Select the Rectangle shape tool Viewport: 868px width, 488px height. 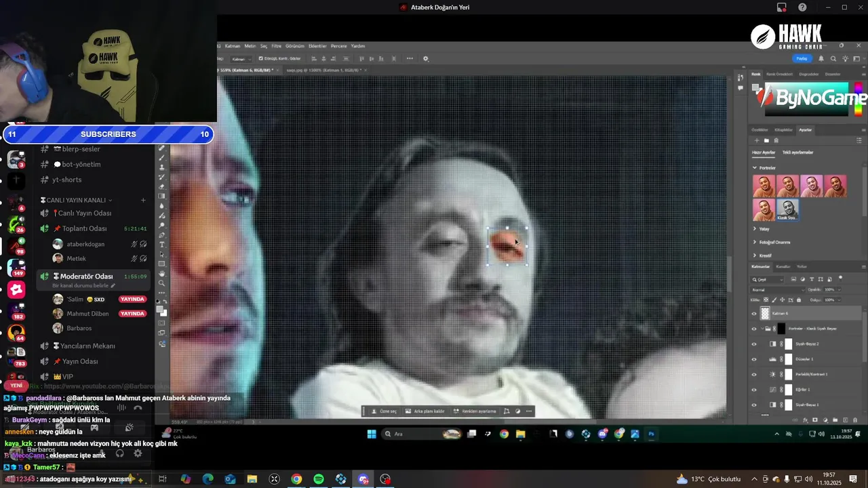[161, 264]
